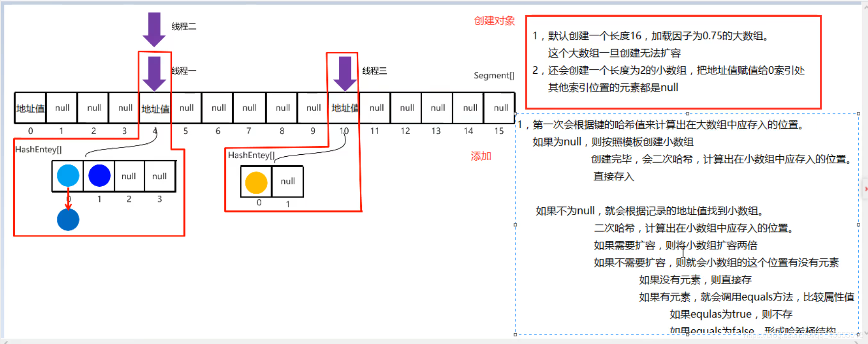
Task: Select the null cell above index 12
Action: (407, 108)
